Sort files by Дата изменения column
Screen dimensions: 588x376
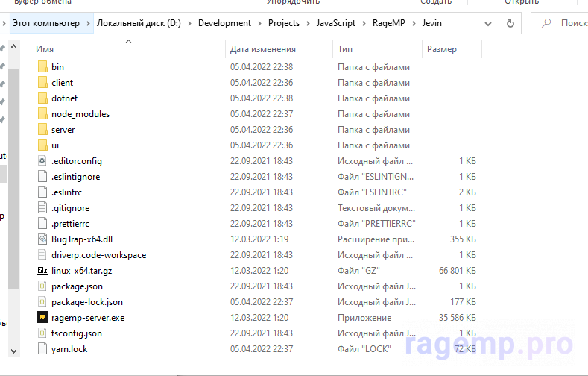pos(262,49)
